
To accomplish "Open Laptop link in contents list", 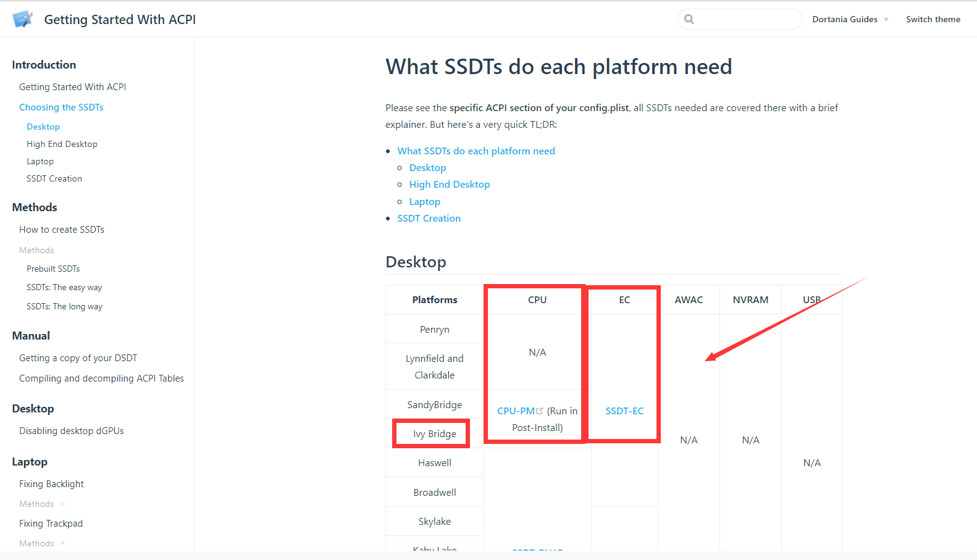I will pos(424,201).
